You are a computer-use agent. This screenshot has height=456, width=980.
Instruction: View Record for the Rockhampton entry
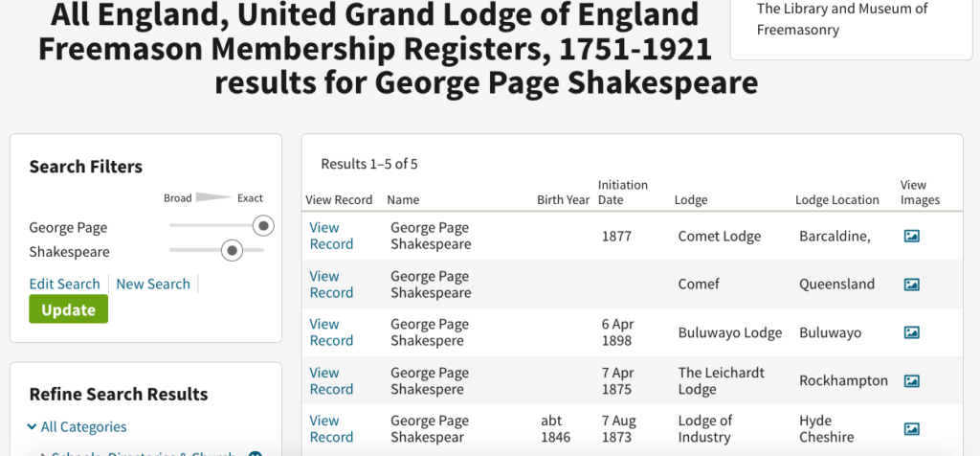(331, 380)
